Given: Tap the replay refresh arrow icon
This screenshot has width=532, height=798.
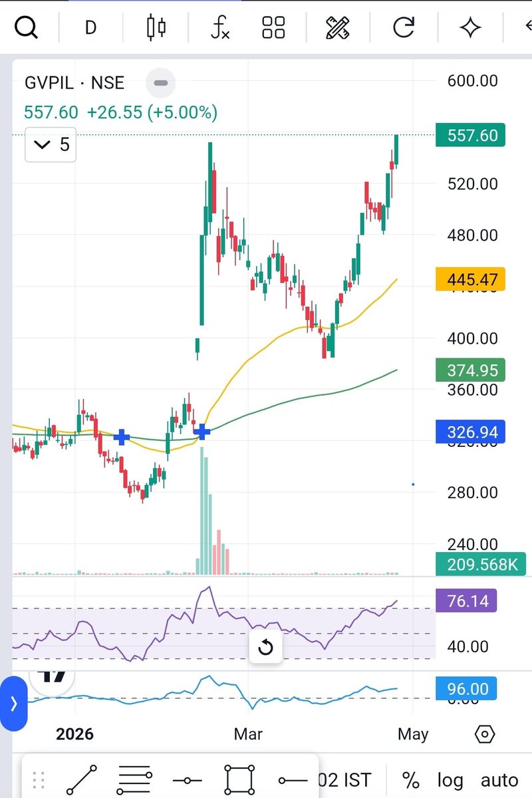Looking at the screenshot, I should pyautogui.click(x=404, y=27).
